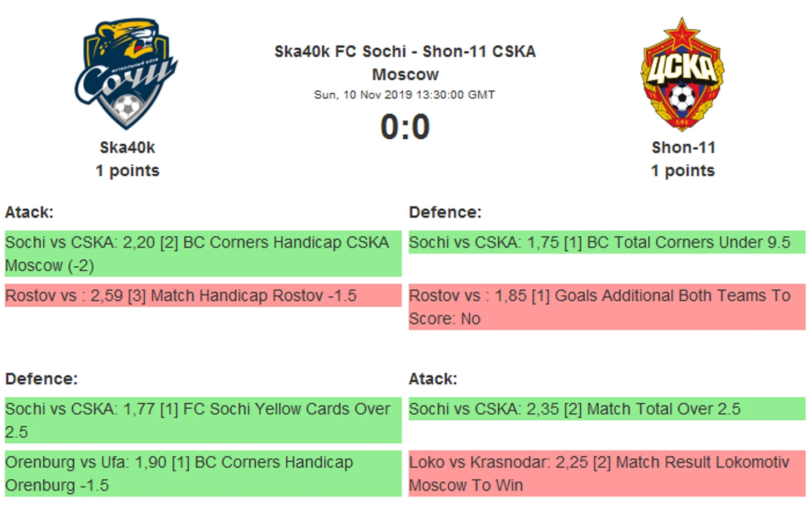This screenshot has height=532, width=810.
Task: Open the Ska40k player name link
Action: point(127,148)
